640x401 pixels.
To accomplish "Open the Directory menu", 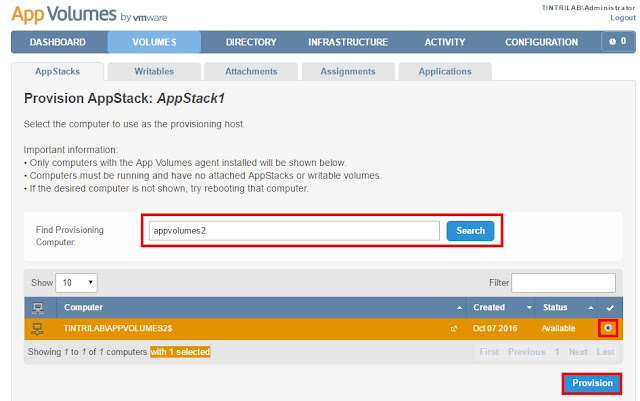I will [x=251, y=42].
